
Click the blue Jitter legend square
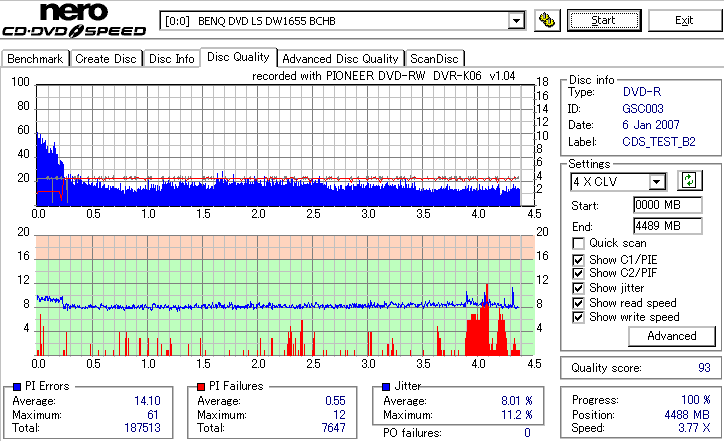pos(386,387)
